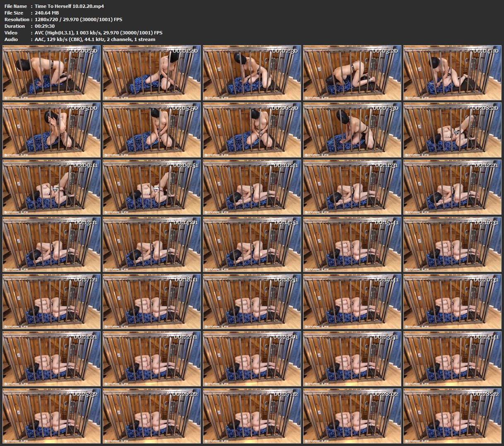The image size is (504, 446).
Task: Click the frame stamped 00:20:31
Action: [x=452, y=302]
